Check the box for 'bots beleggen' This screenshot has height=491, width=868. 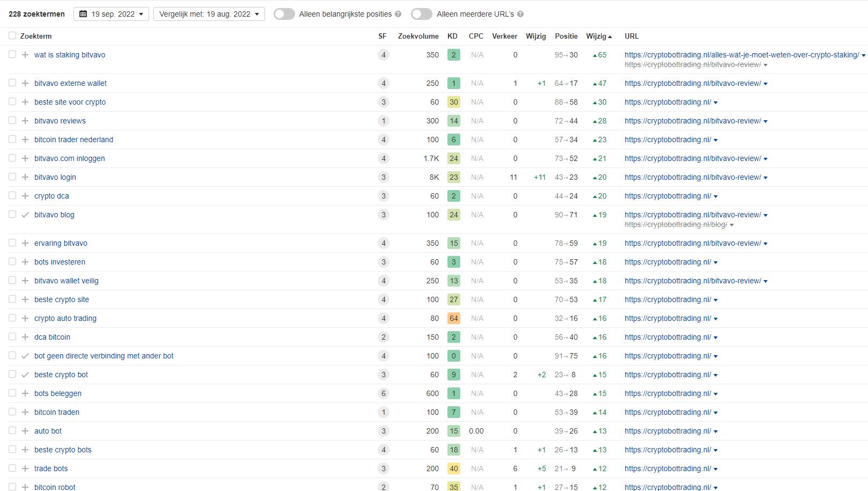pos(12,393)
